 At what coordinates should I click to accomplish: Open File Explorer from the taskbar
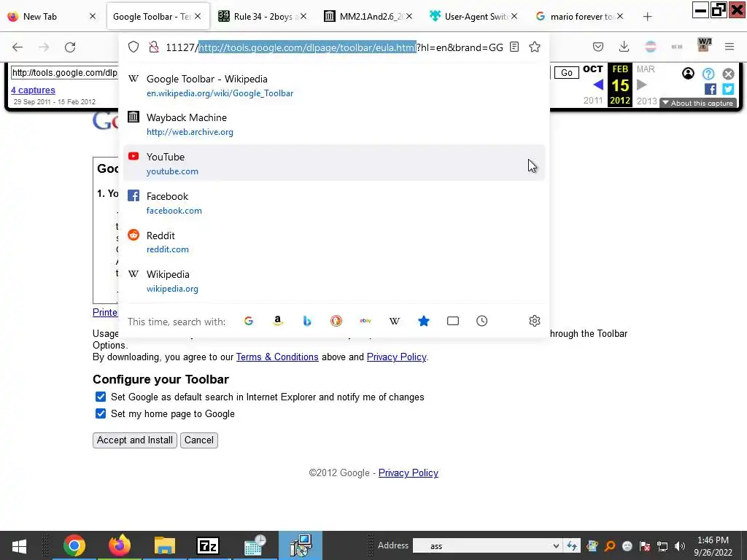pos(164,545)
